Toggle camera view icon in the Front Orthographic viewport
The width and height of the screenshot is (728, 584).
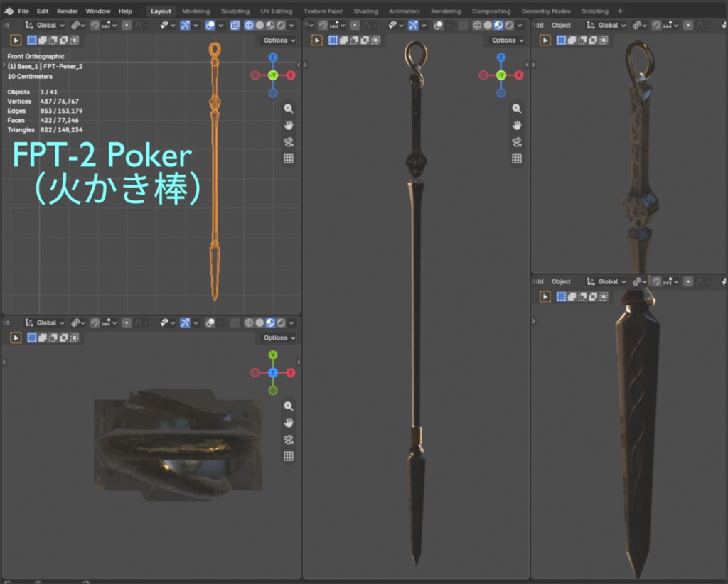pos(289,142)
